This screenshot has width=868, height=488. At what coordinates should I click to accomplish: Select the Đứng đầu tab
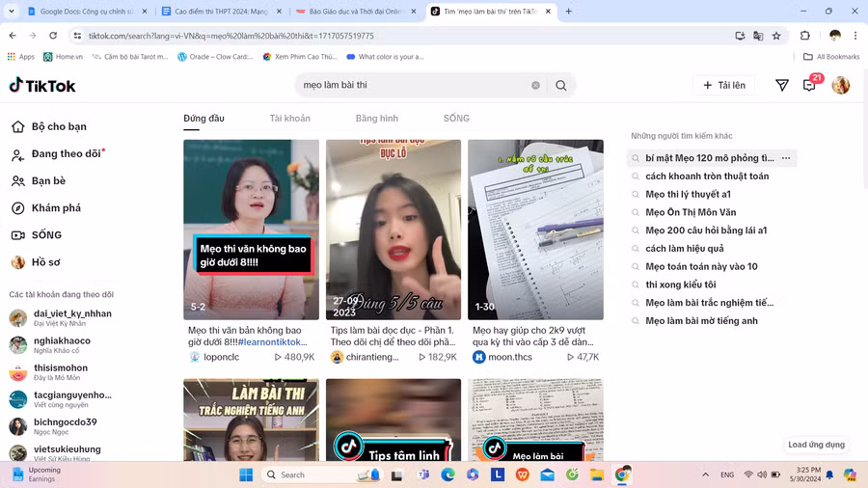(203, 119)
